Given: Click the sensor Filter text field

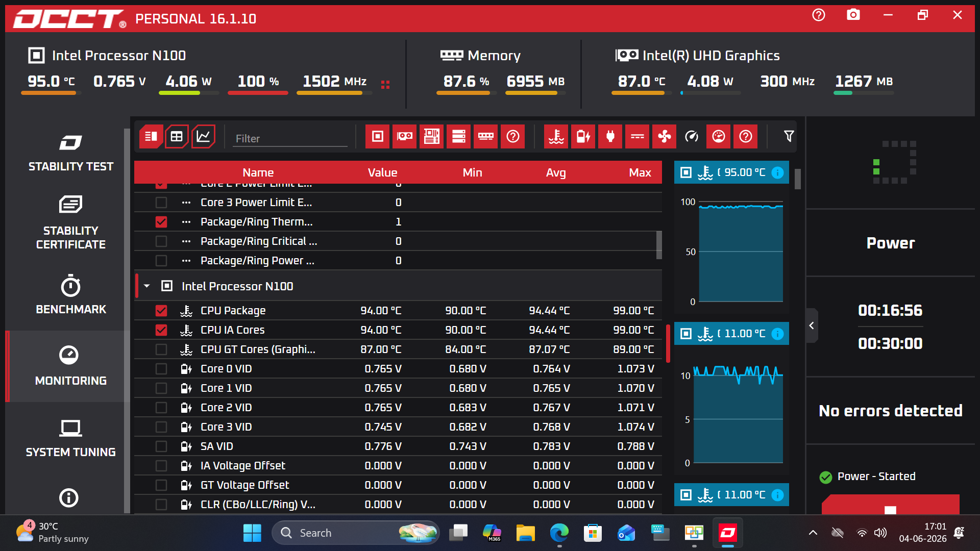Looking at the screenshot, I should click(290, 138).
